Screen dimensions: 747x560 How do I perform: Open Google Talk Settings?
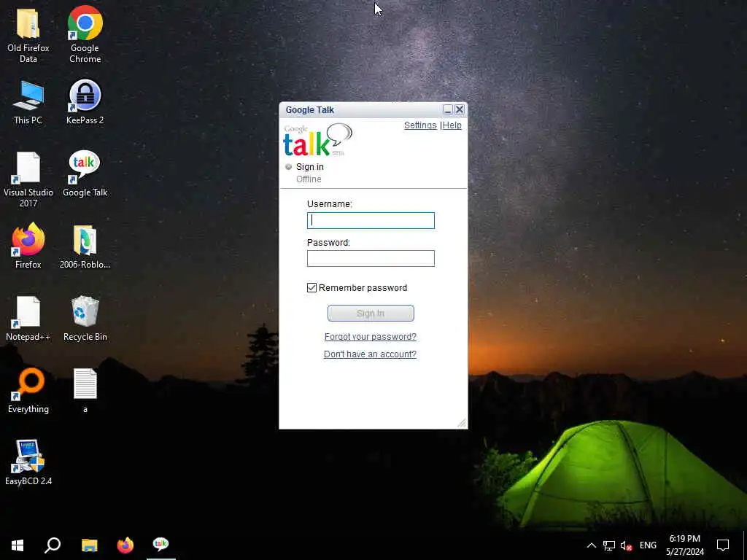pos(420,125)
